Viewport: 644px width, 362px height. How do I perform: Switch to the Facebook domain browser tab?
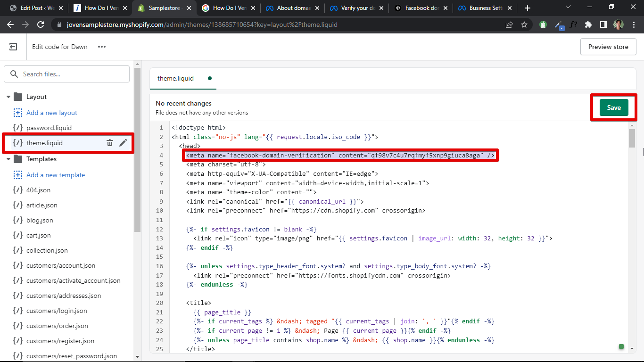coord(420,8)
